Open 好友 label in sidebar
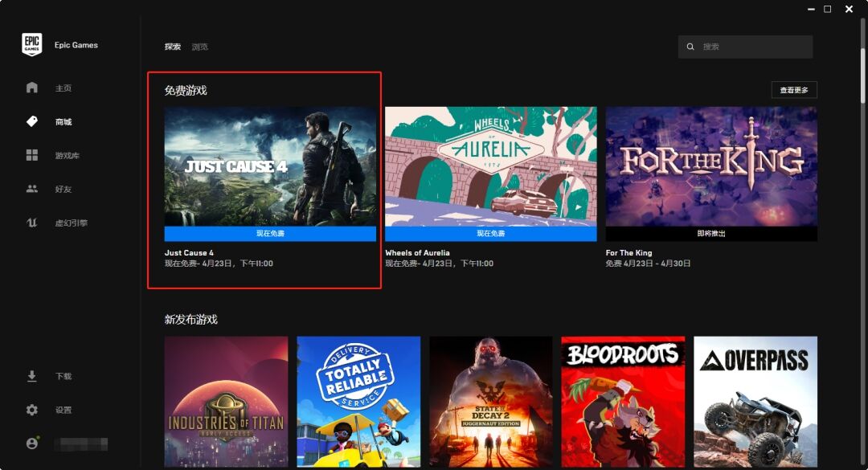868x470 pixels. point(63,190)
